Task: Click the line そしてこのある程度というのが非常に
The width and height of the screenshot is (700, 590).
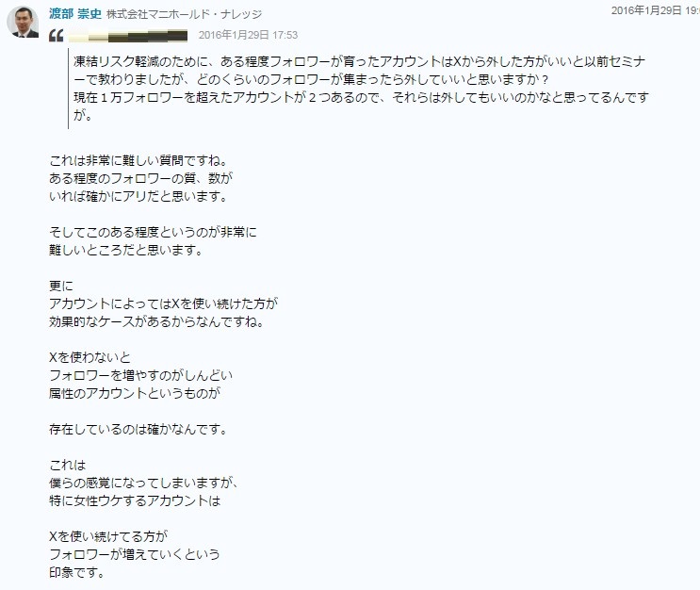Action: click(x=154, y=232)
